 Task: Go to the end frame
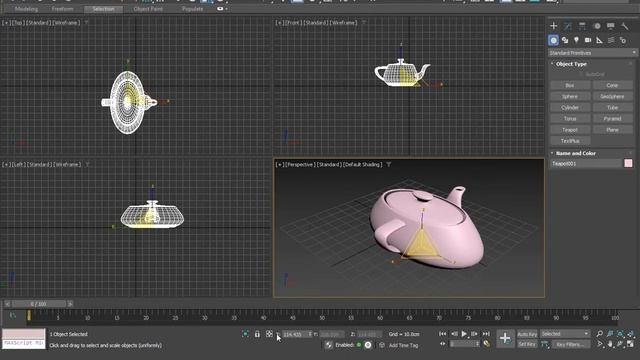tap(486, 334)
